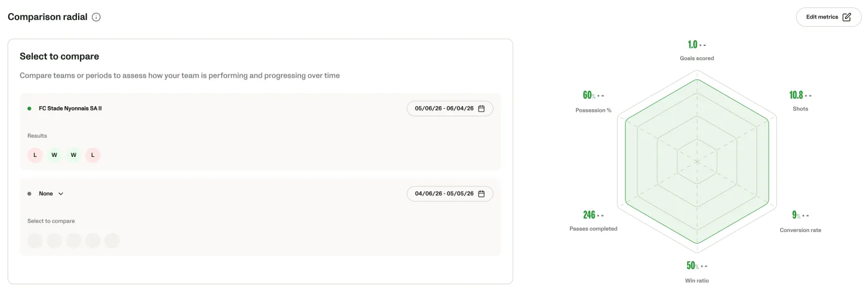Click the Edit metrics button

(x=828, y=17)
